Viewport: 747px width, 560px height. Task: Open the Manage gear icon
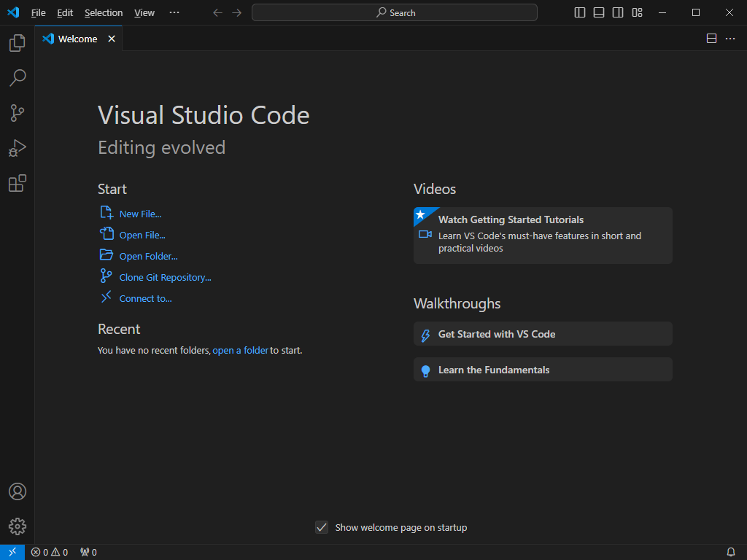coord(18,526)
